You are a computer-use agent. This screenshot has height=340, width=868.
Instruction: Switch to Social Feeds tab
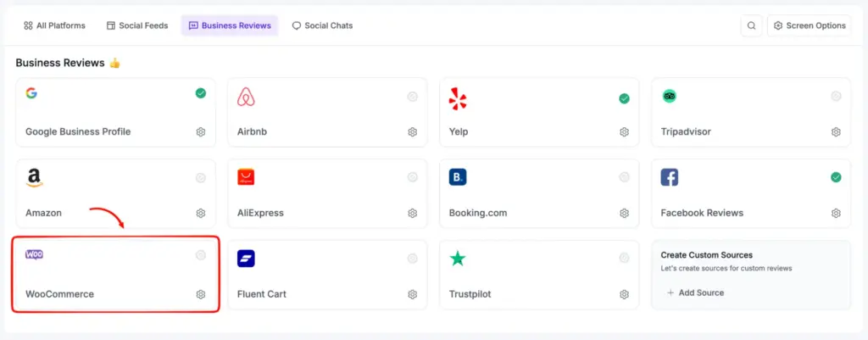(137, 25)
